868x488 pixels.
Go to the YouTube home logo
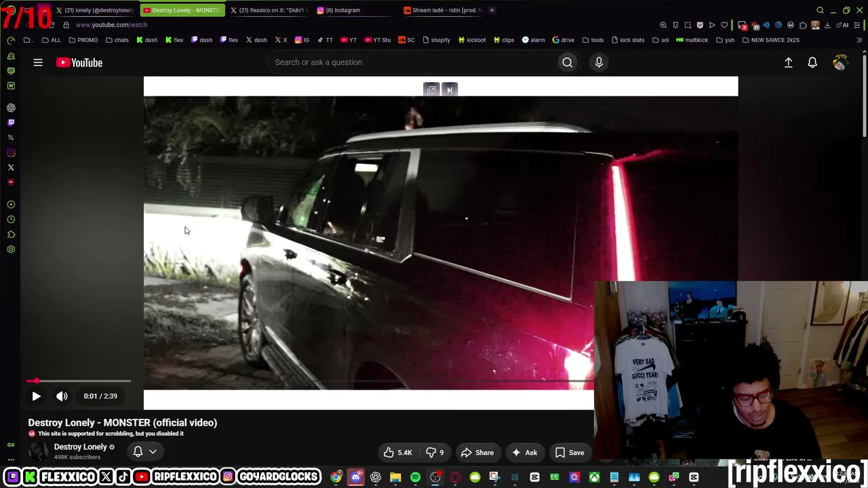79,62
